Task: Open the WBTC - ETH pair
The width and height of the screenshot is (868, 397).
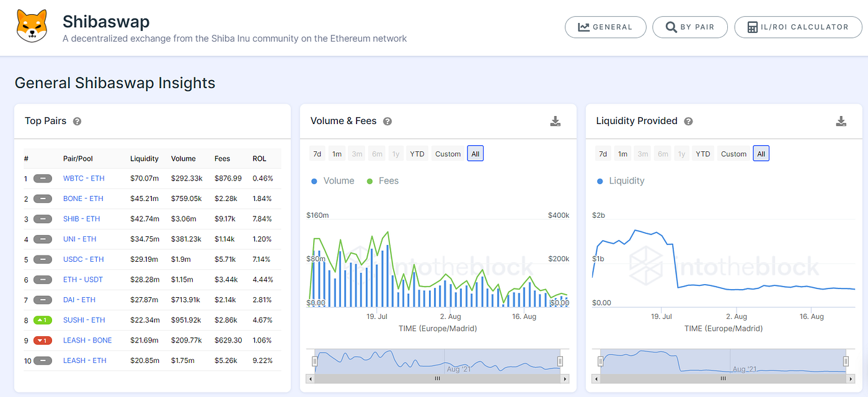Action: coord(84,179)
